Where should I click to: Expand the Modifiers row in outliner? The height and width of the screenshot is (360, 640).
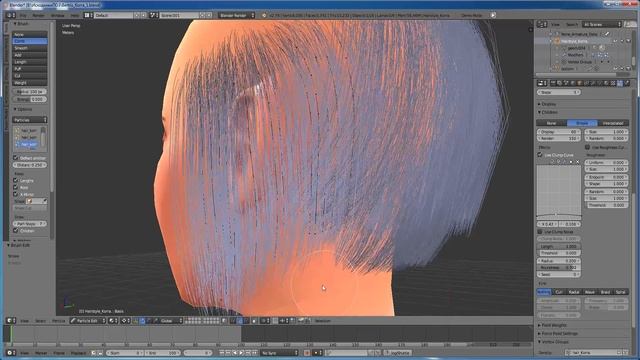pyautogui.click(x=575, y=55)
